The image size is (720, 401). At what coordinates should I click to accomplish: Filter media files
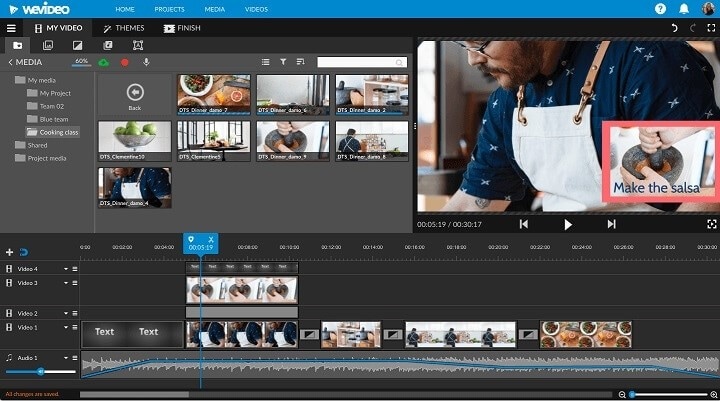coord(283,62)
